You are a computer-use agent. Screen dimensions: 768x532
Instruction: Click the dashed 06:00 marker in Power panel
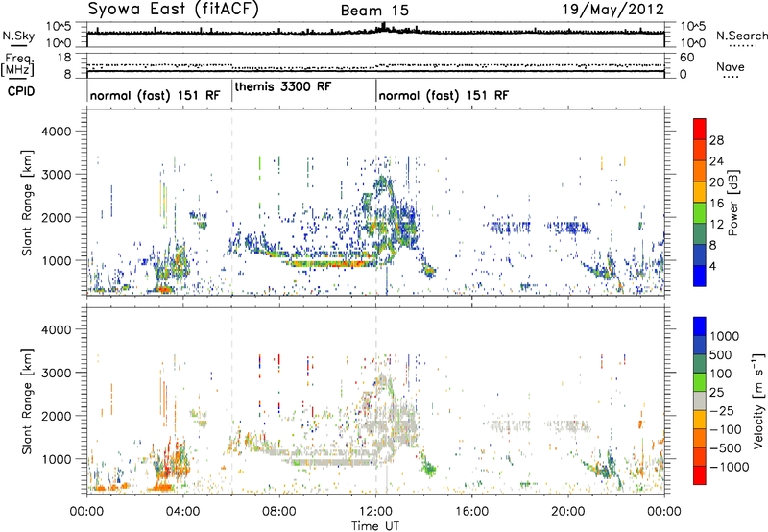(x=231, y=203)
